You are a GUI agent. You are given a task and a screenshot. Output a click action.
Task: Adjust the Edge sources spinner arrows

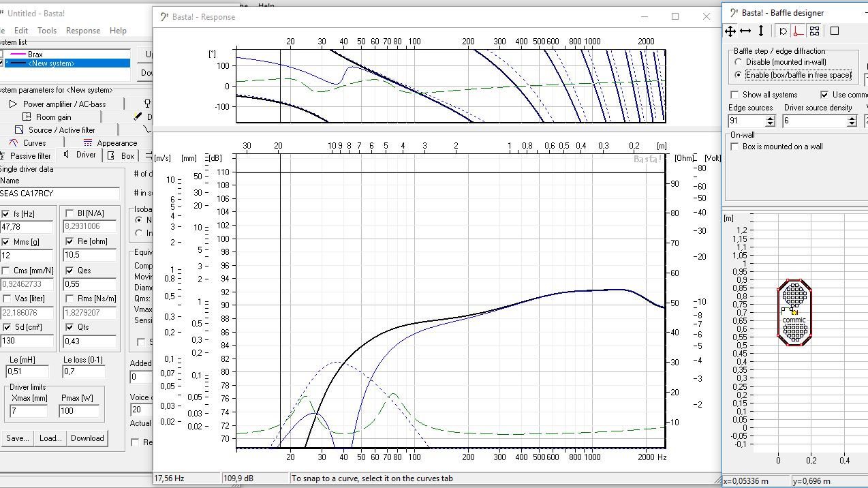click(770, 121)
